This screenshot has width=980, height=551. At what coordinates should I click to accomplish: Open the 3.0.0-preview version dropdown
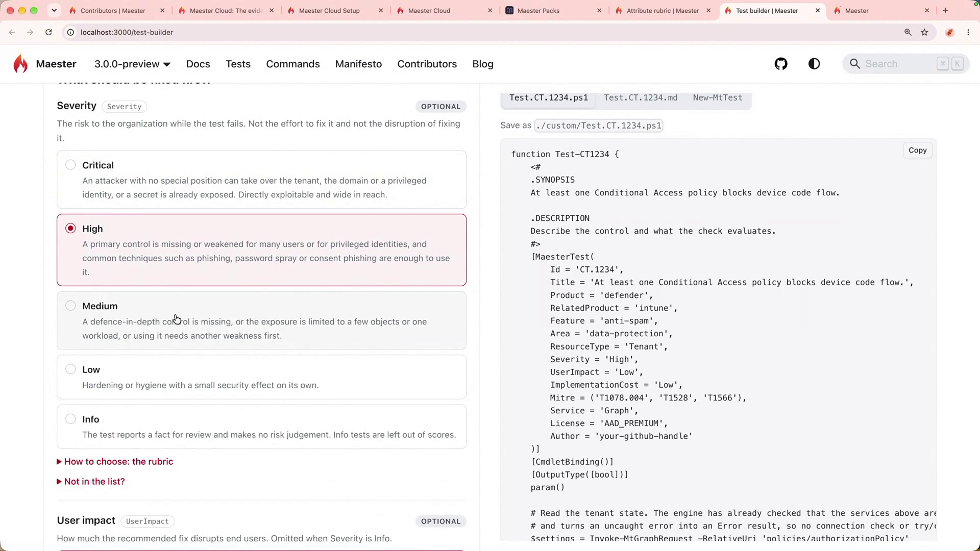[132, 64]
